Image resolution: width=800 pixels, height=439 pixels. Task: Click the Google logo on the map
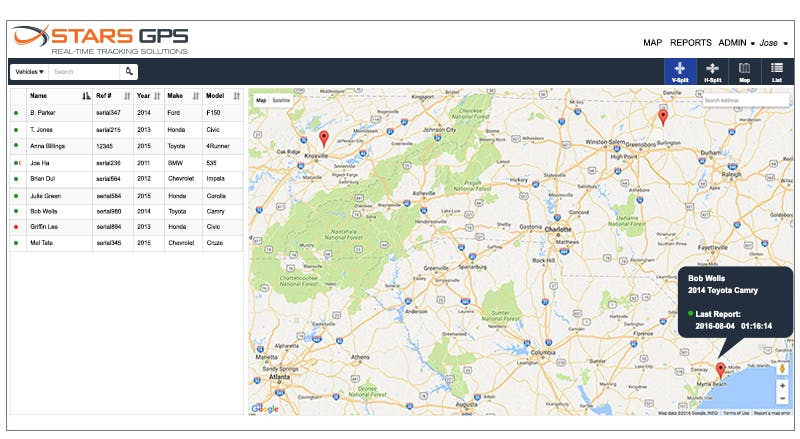265,408
